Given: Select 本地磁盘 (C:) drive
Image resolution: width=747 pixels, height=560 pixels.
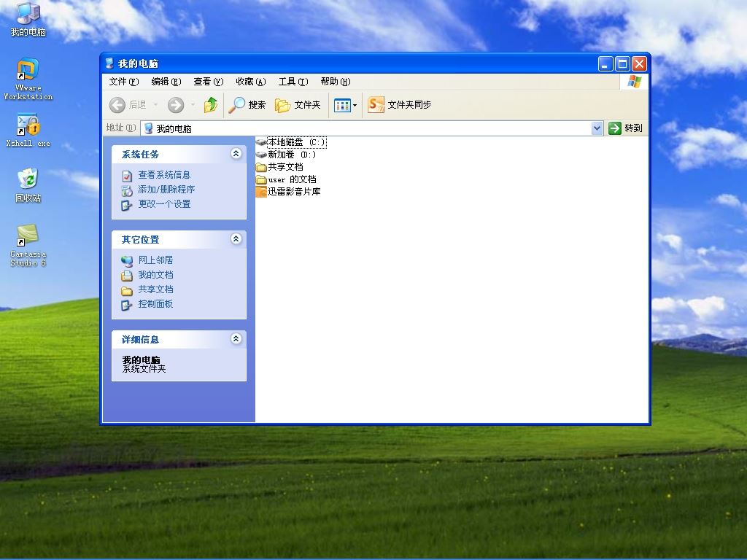Looking at the screenshot, I should (290, 142).
